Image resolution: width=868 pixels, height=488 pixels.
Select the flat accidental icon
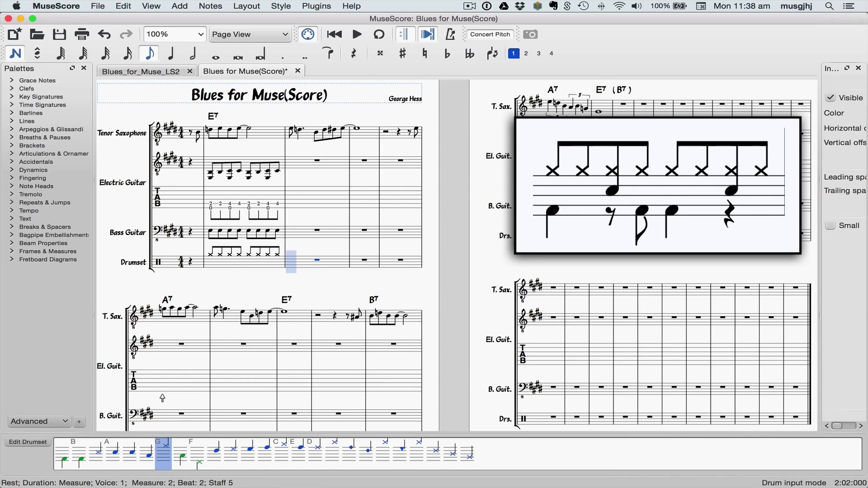447,54
